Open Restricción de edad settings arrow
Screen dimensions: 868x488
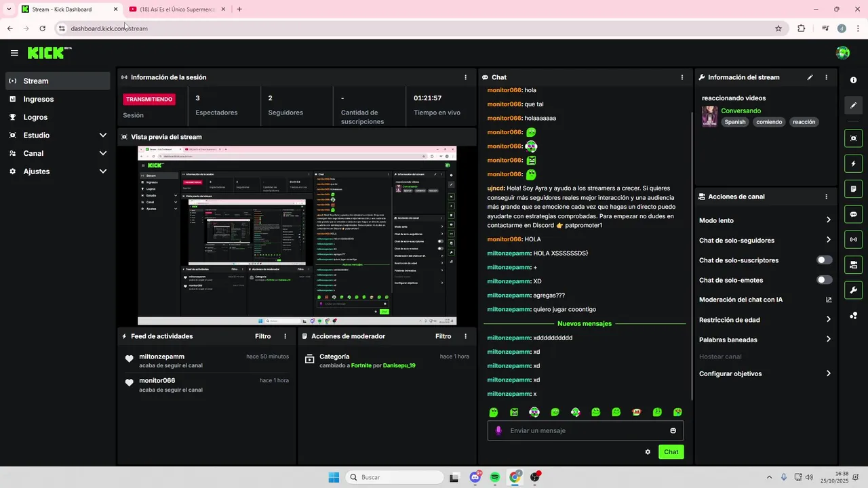click(x=828, y=320)
